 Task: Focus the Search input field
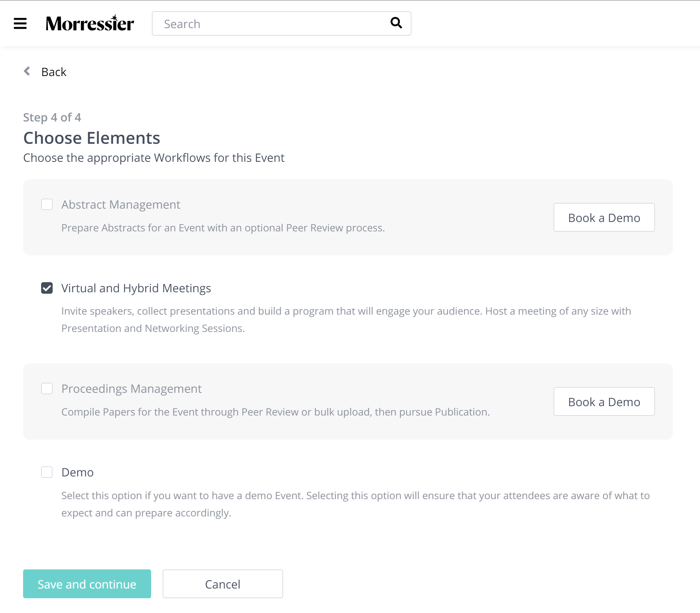coord(281,23)
